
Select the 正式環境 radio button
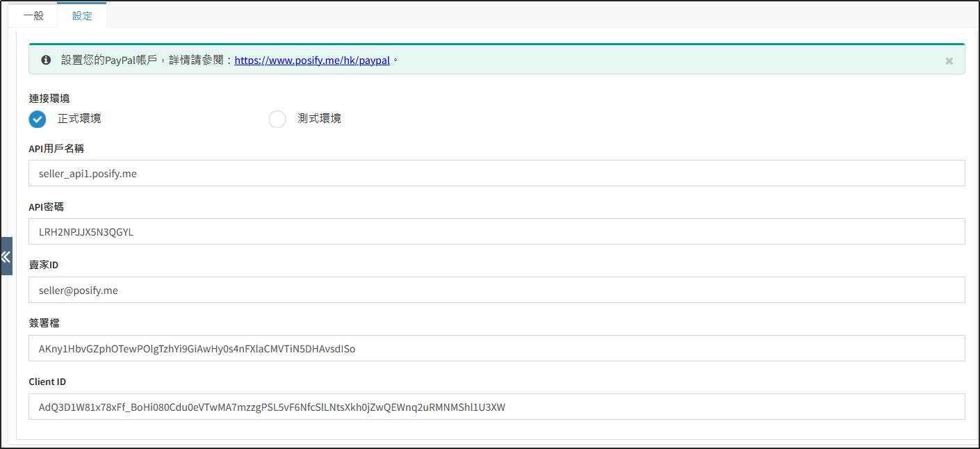pos(38,119)
